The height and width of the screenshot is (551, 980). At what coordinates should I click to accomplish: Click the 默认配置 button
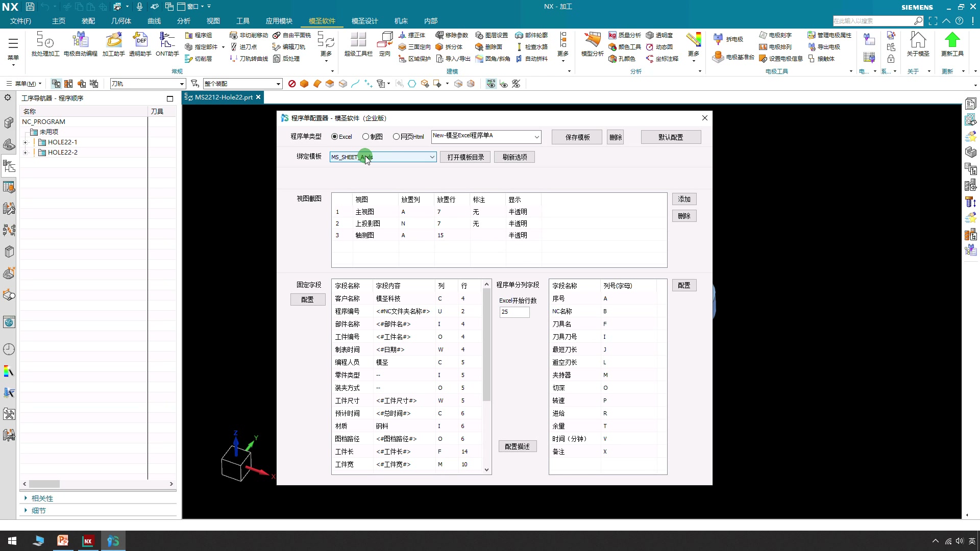pyautogui.click(x=671, y=137)
